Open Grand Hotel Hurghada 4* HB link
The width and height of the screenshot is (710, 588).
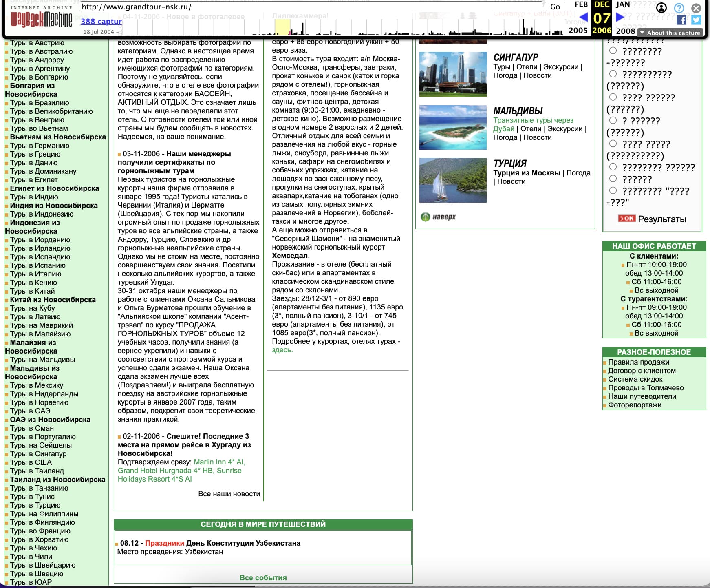pos(165,471)
